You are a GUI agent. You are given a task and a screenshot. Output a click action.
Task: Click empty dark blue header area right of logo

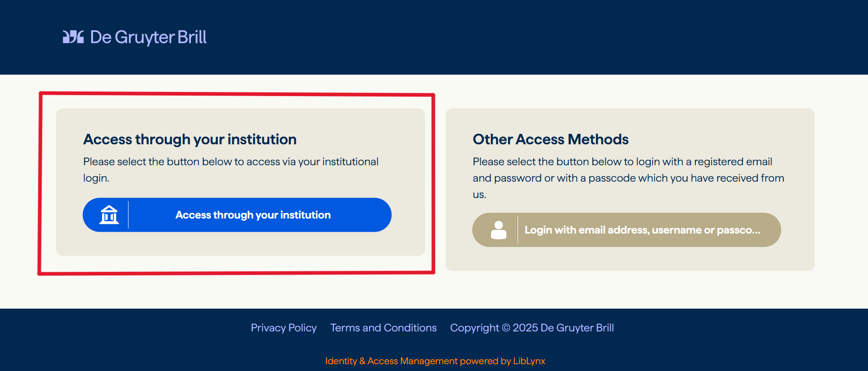[547, 37]
